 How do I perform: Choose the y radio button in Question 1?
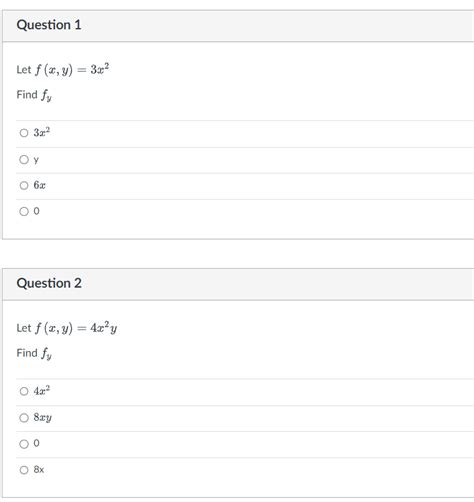coord(24,159)
